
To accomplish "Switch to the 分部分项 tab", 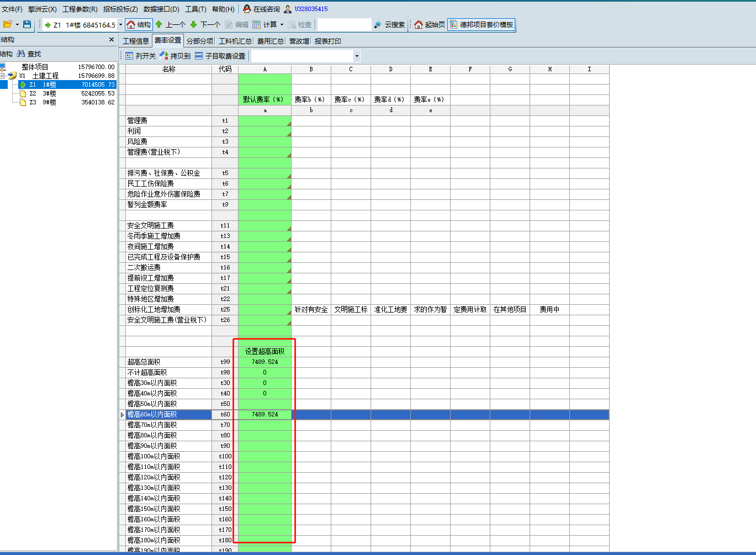I will pyautogui.click(x=200, y=41).
